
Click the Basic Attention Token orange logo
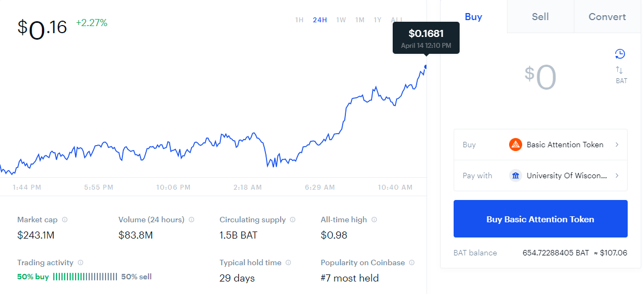pos(515,145)
